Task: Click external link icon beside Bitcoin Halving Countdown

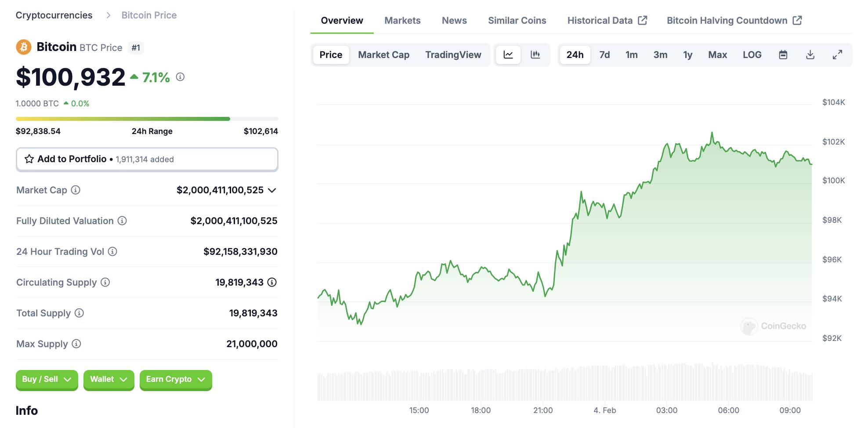Action: tap(797, 20)
